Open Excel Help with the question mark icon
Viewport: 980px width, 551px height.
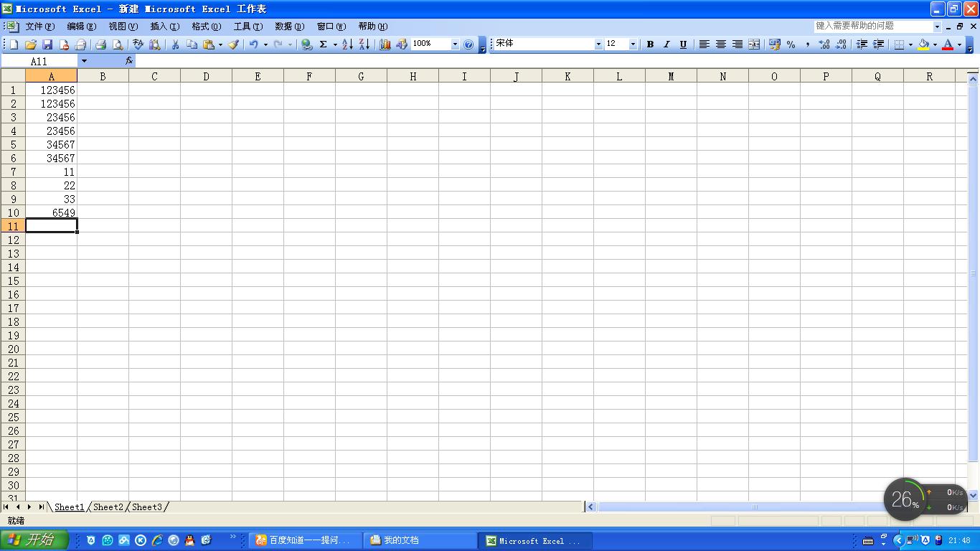point(468,44)
